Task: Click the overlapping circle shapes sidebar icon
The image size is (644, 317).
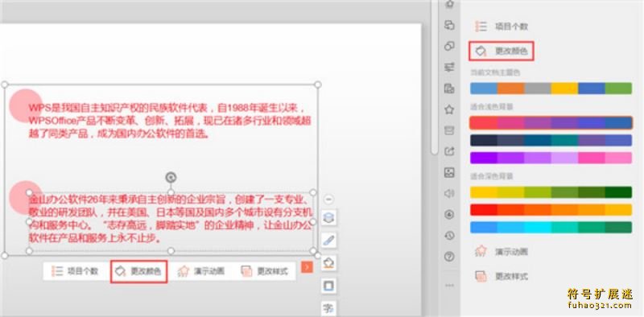Action: 449,47
